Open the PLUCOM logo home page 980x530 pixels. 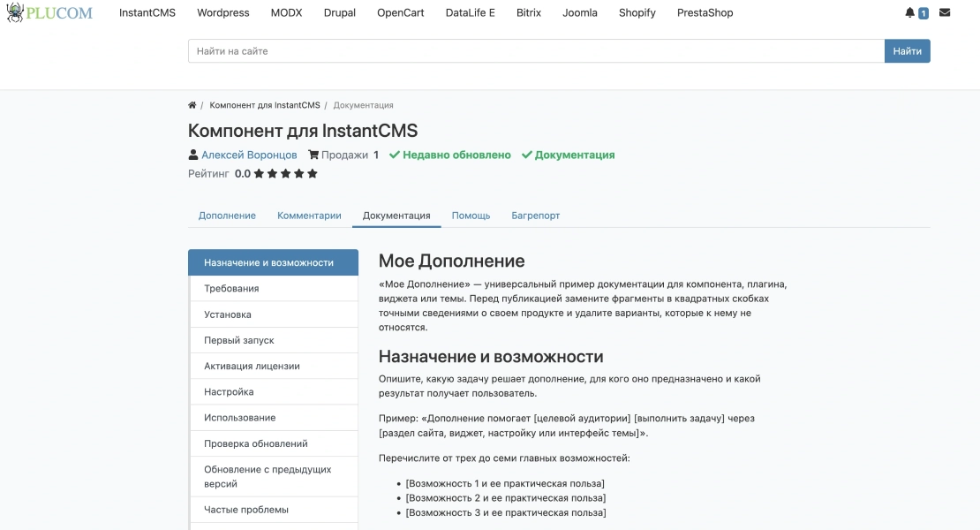[x=49, y=12]
